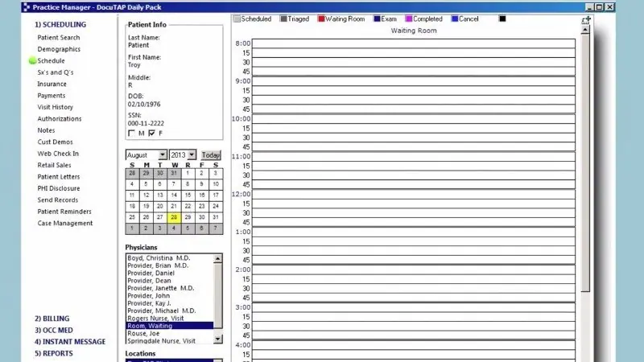This screenshot has width=644, height=362.
Task: Go to Patient Search
Action: pos(59,37)
